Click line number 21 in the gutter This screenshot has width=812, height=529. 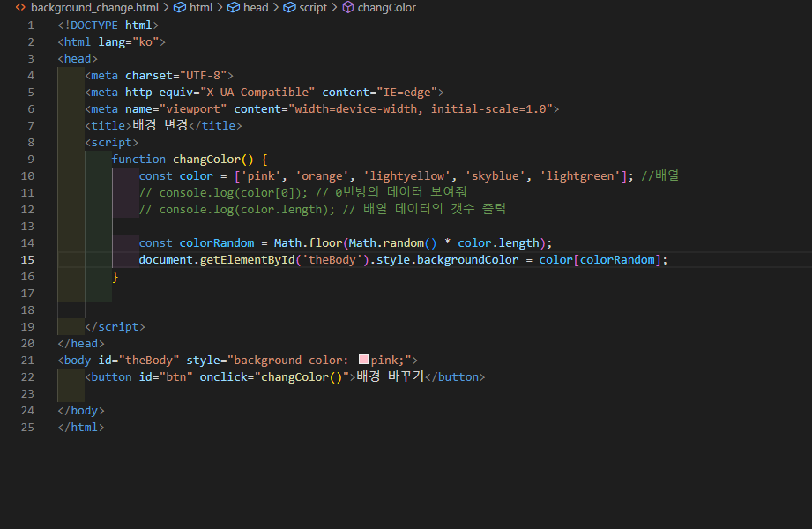(x=27, y=360)
